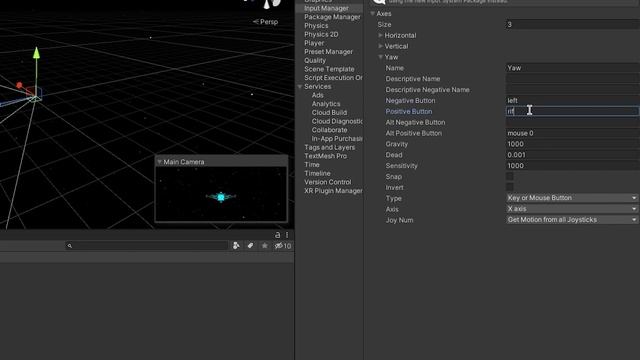Open Preset Manager settings category
Screen dimensions: 640x360
point(328,52)
